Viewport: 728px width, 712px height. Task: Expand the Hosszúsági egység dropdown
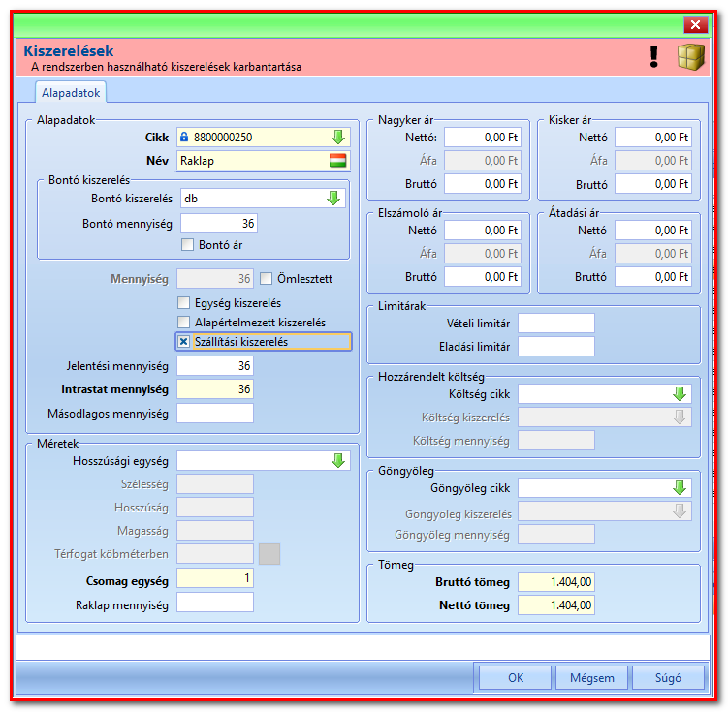338,460
